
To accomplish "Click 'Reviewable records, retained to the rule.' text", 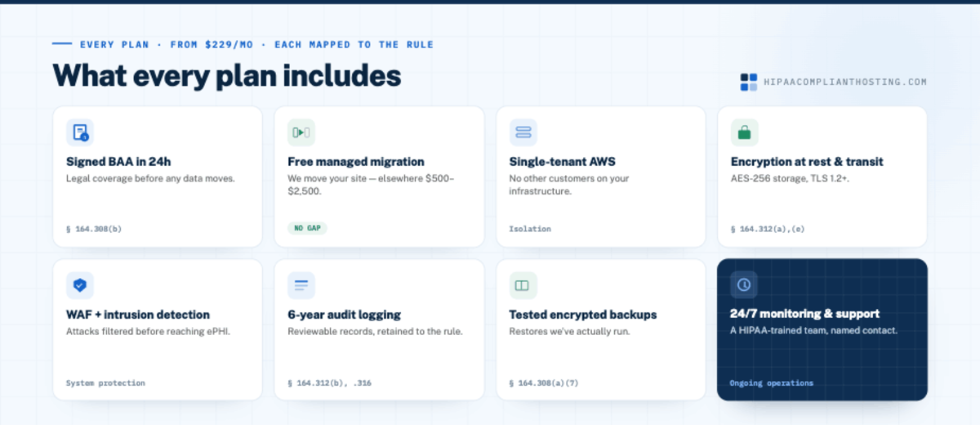I will pos(375,331).
